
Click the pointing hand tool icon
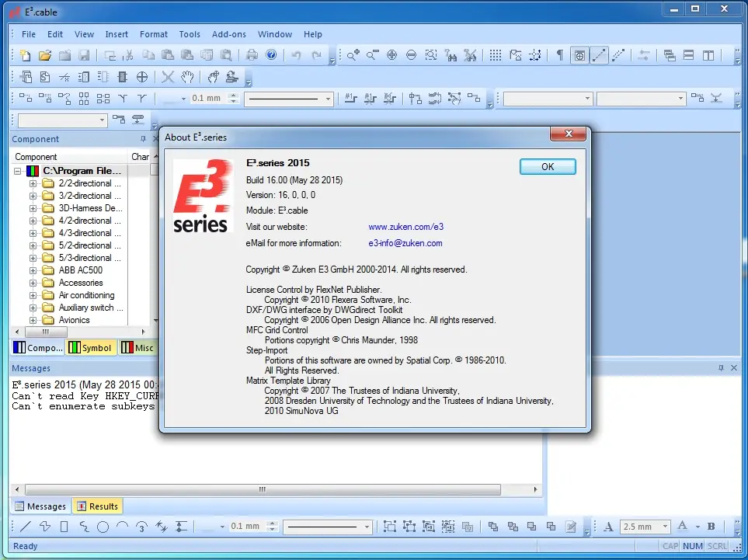click(x=213, y=77)
